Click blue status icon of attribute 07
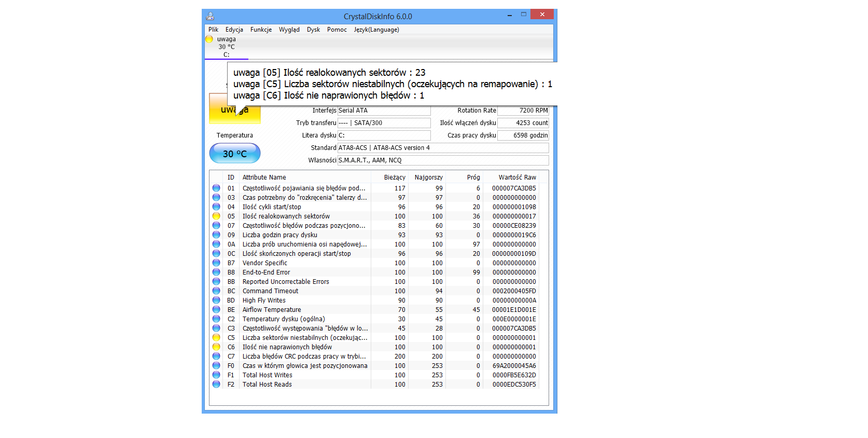This screenshot has width=868, height=438. (x=216, y=225)
